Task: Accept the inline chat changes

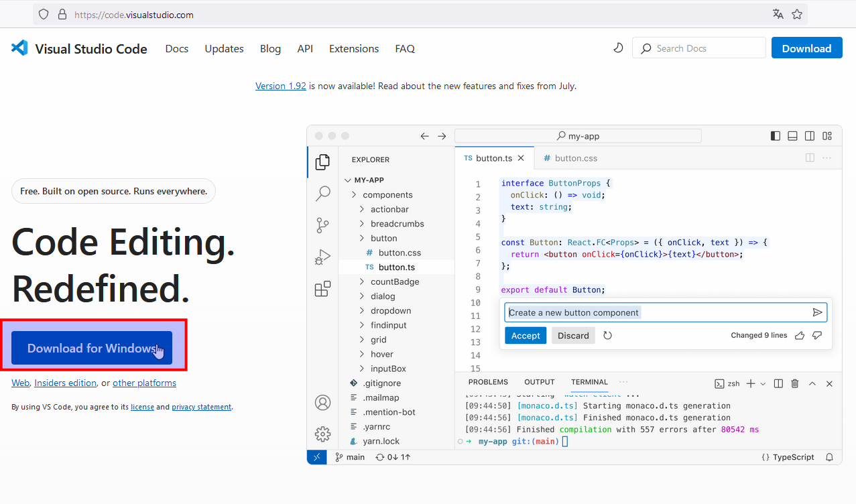Action: tap(526, 336)
